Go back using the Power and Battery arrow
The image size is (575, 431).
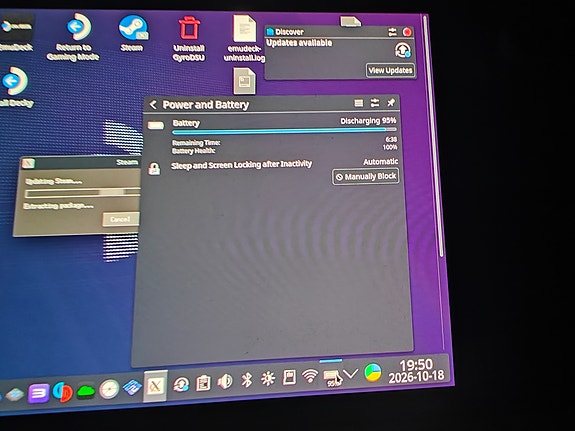coord(153,105)
